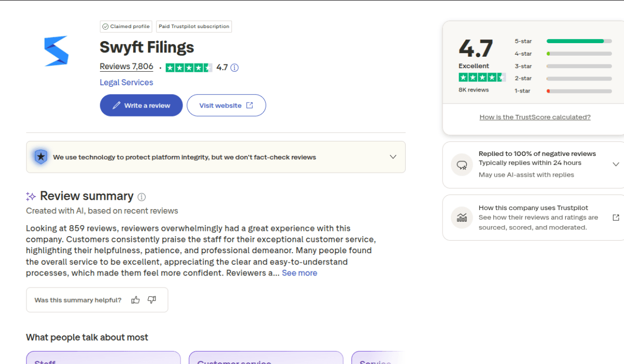Image resolution: width=624 pixels, height=364 pixels.
Task: Click the Was this summary helpful? text
Action: click(78, 300)
